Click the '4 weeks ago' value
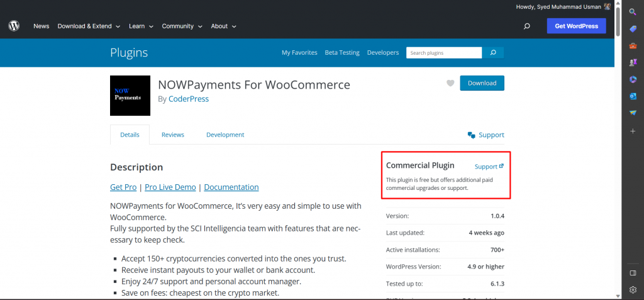The width and height of the screenshot is (644, 300). click(x=487, y=233)
